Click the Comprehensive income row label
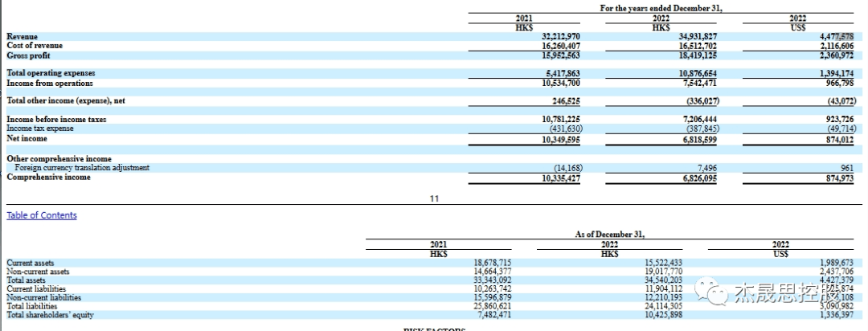868x331 pixels. point(48,177)
